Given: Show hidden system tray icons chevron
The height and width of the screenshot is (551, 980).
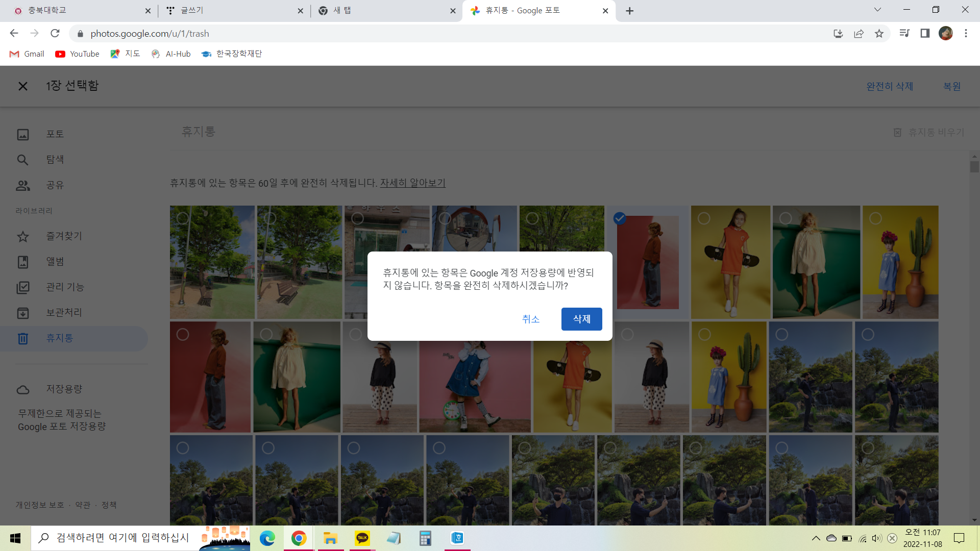Looking at the screenshot, I should (816, 538).
